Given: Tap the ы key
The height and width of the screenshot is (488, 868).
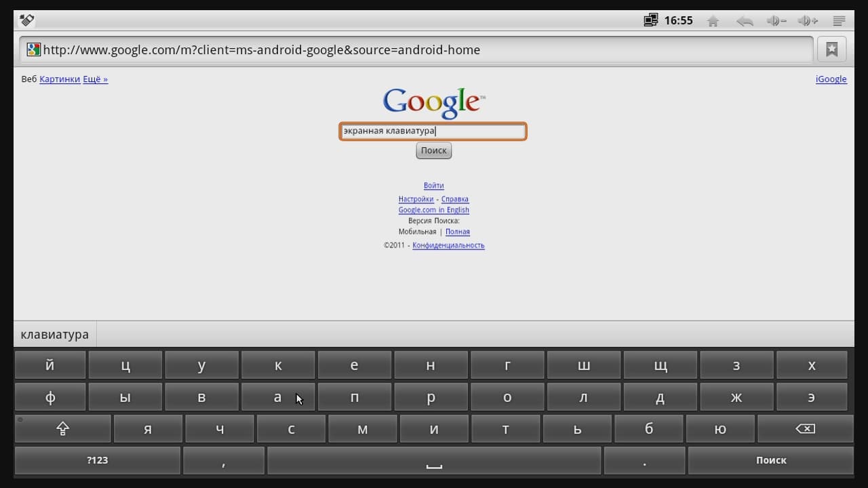Looking at the screenshot, I should tap(125, 397).
